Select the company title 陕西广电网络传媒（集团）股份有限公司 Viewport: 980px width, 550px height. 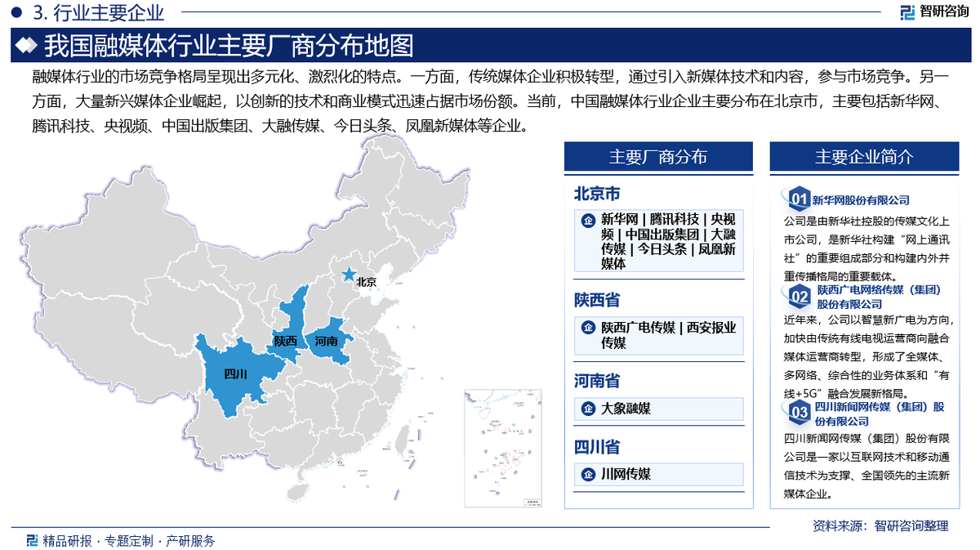click(879, 297)
